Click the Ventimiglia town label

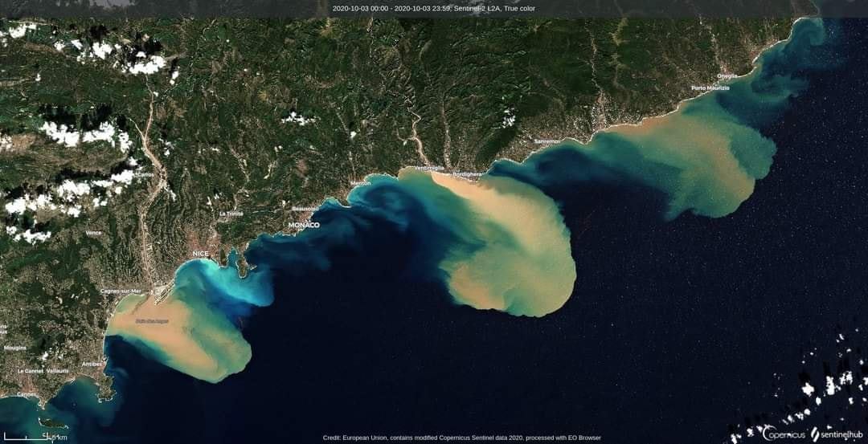point(429,169)
